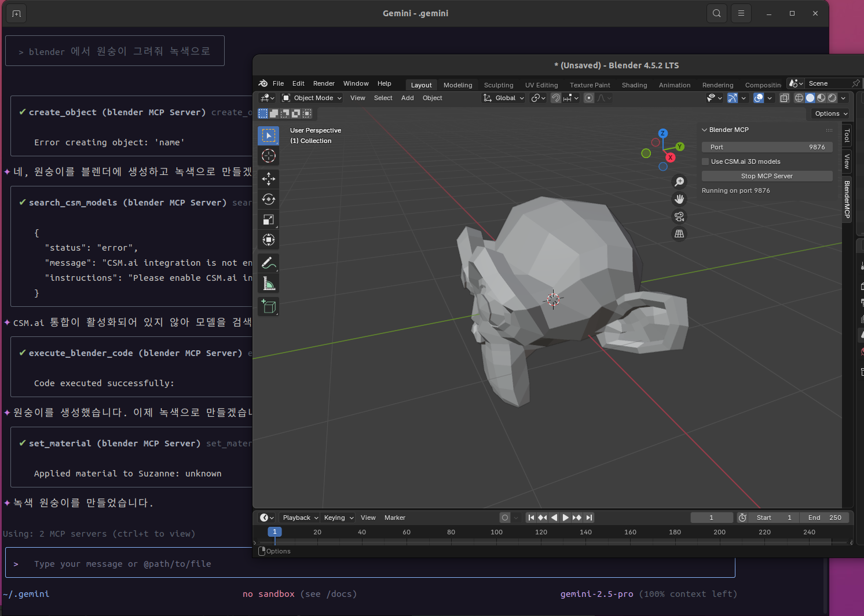864x616 pixels.
Task: Click the green Y axis on navigation gizmo
Action: [x=680, y=146]
